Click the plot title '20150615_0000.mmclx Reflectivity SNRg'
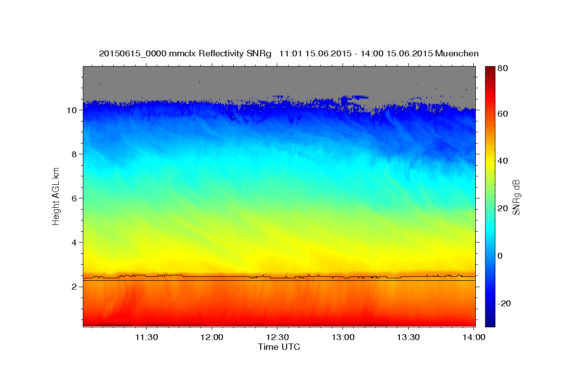588x392 pixels. pyautogui.click(x=185, y=53)
